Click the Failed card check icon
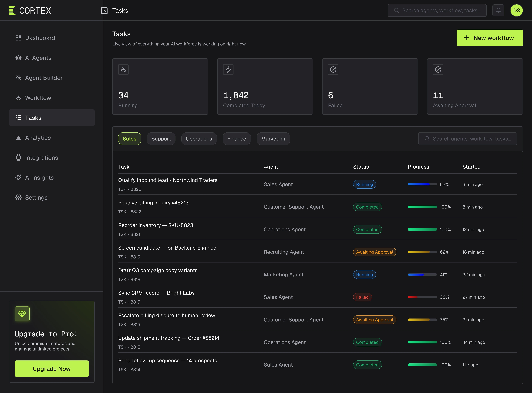532x393 pixels. [x=333, y=70]
